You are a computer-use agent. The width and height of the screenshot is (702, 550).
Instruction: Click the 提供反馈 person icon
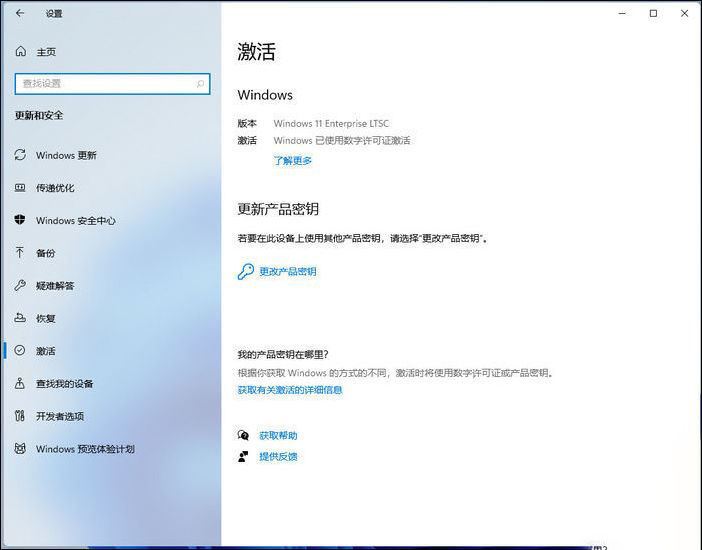tap(243, 456)
